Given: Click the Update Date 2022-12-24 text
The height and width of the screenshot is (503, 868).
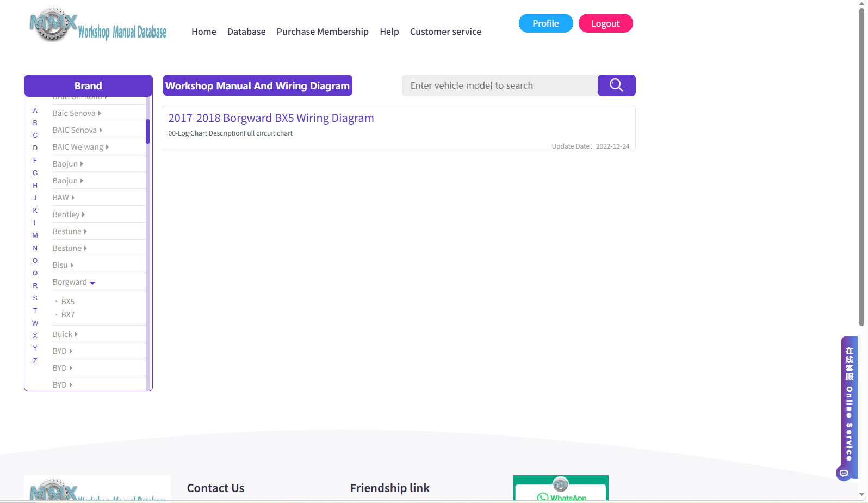Looking at the screenshot, I should [591, 146].
